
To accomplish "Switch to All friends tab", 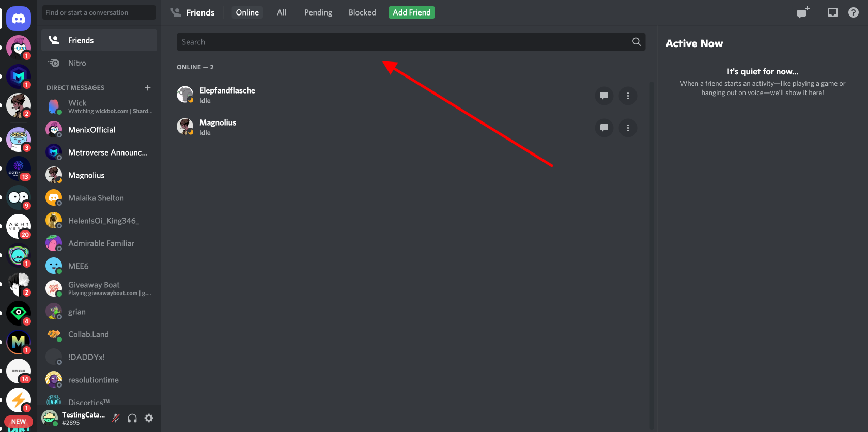I will (x=282, y=12).
